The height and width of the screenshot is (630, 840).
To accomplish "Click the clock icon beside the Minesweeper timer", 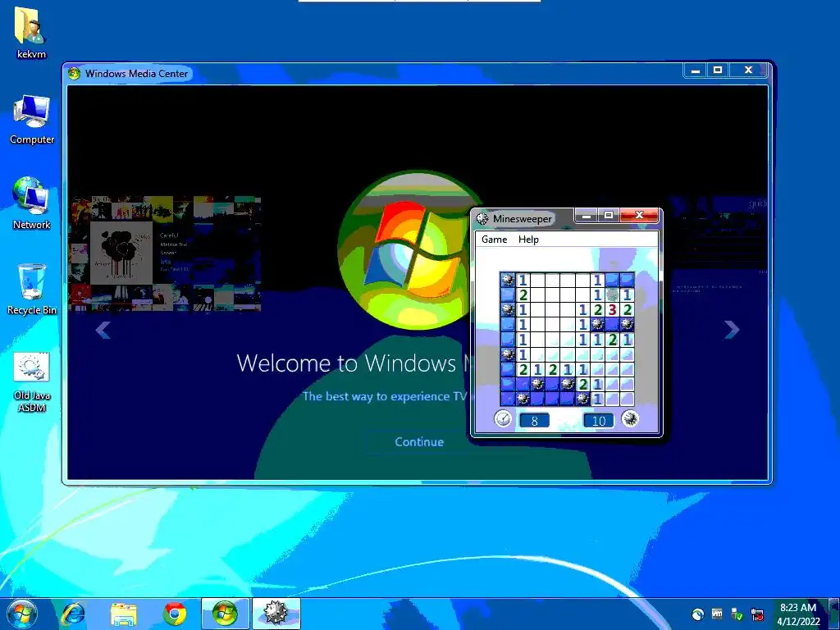I will pos(503,418).
